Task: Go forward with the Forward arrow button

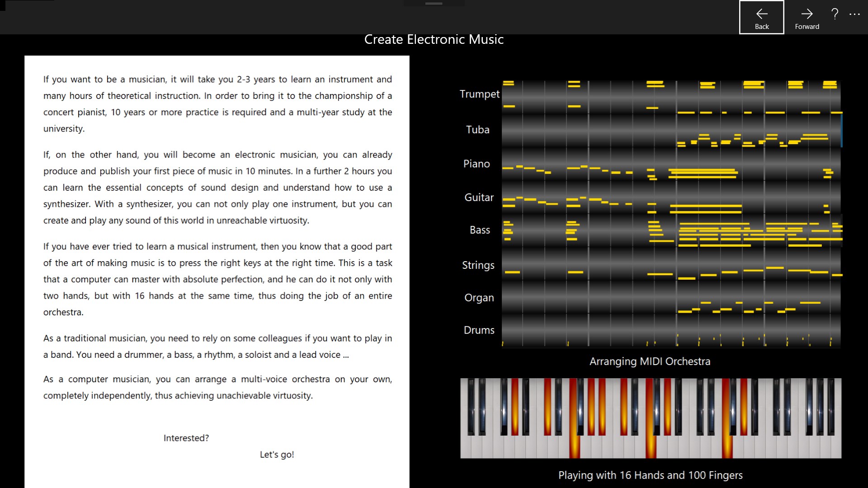Action: [807, 17]
